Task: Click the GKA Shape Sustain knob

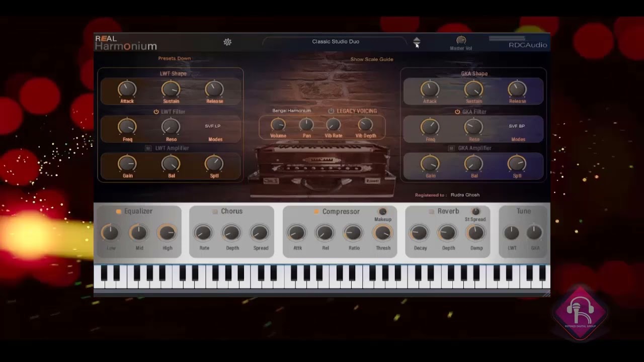Action: pyautogui.click(x=473, y=89)
